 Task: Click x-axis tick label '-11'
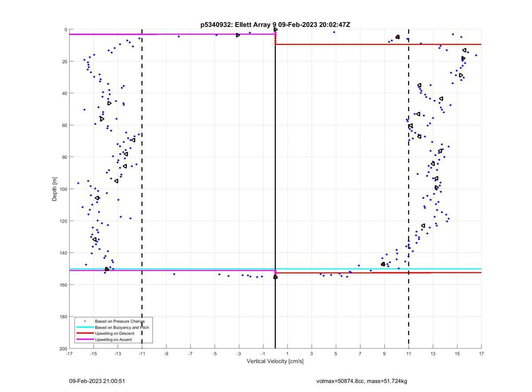(142, 353)
